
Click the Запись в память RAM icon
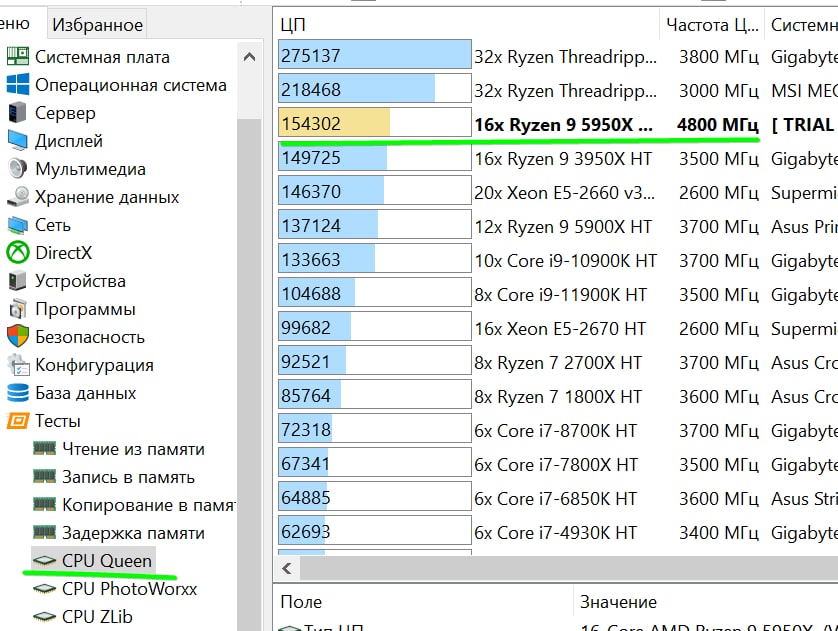click(44, 476)
